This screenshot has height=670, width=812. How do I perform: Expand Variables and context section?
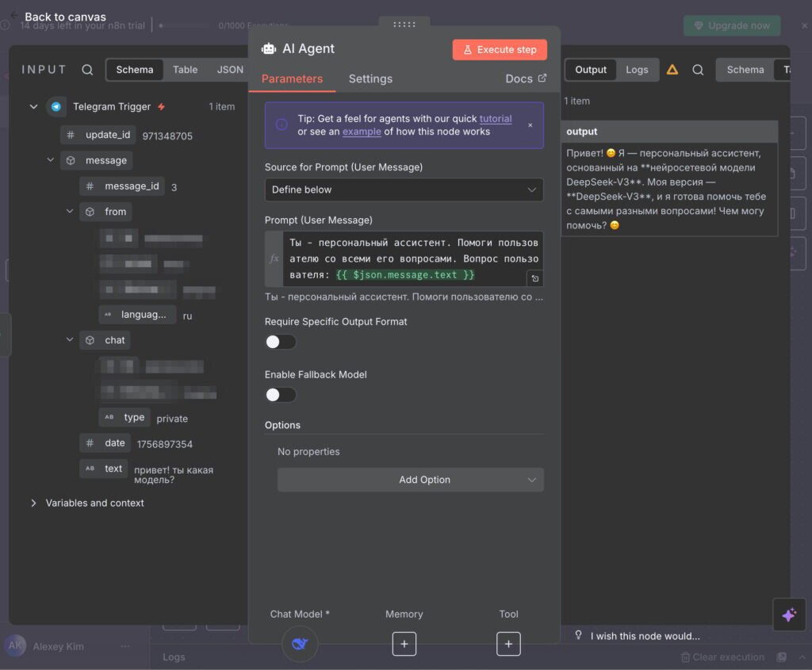tap(33, 503)
